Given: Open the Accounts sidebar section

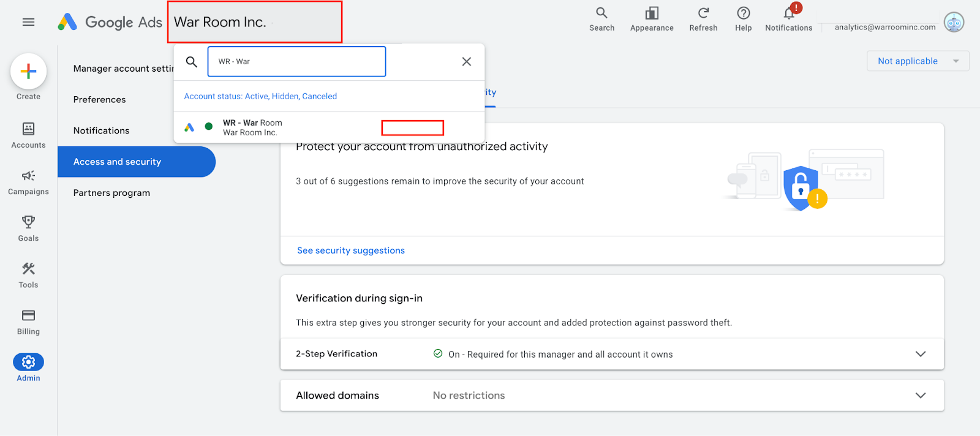Looking at the screenshot, I should (x=28, y=135).
